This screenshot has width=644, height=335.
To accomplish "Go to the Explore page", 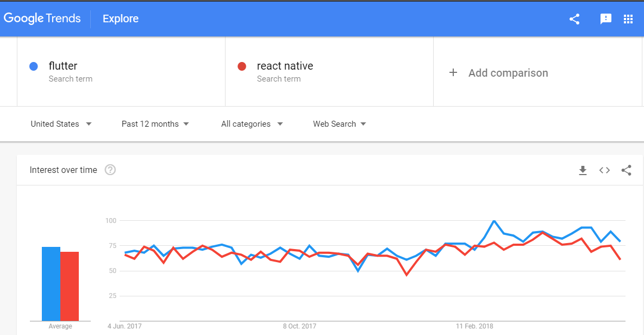I will pos(121,18).
